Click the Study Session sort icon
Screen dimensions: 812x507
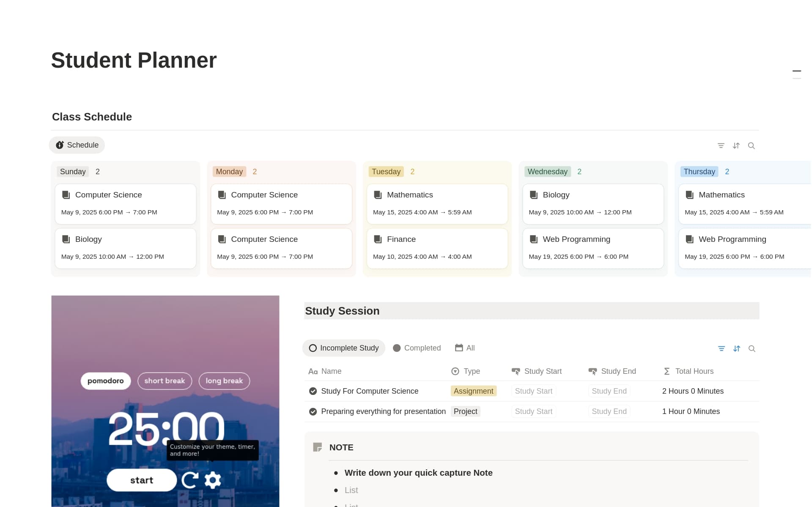coord(737,348)
